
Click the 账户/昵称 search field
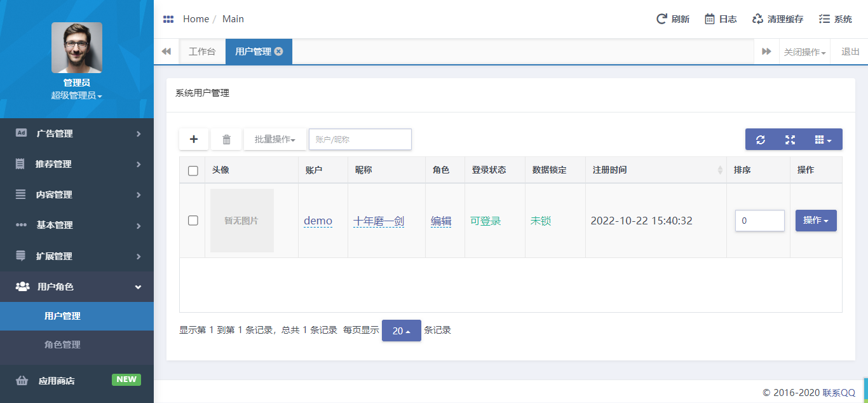360,139
